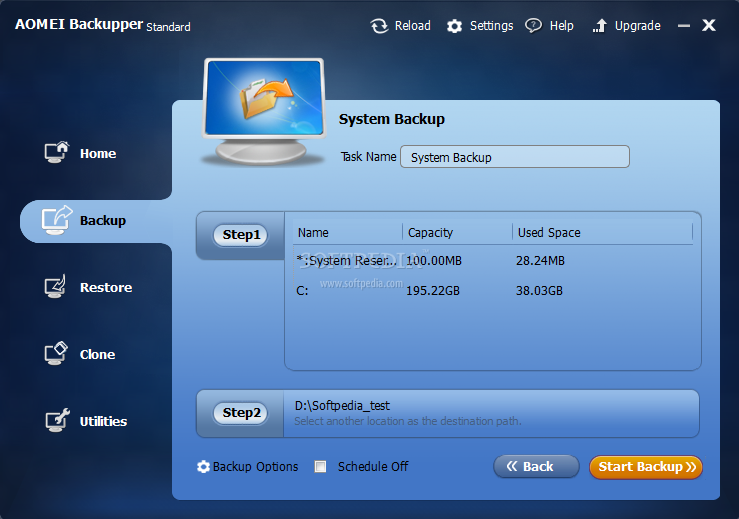Select the System Reserved partition row
Screen dimensions: 739x519
tap(493, 261)
